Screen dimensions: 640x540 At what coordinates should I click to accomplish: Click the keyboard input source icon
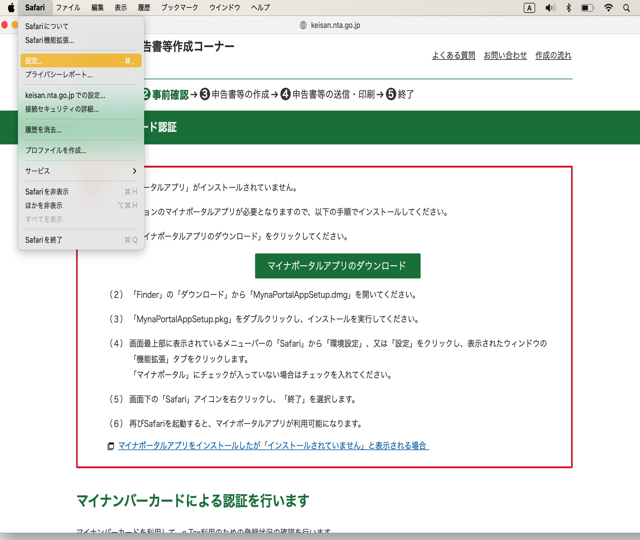coord(528,7)
